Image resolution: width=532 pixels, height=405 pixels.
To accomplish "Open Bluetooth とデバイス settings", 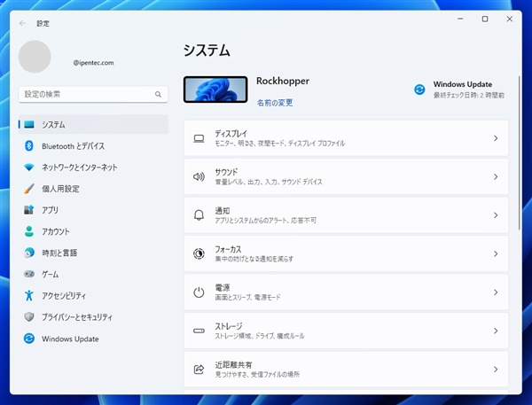I will tap(93, 146).
